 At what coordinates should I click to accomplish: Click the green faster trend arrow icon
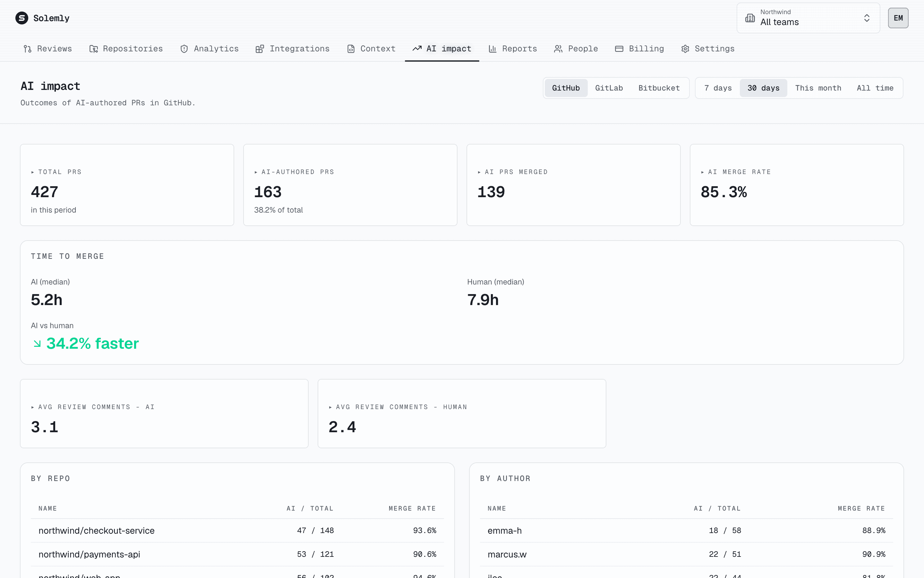pos(37,344)
